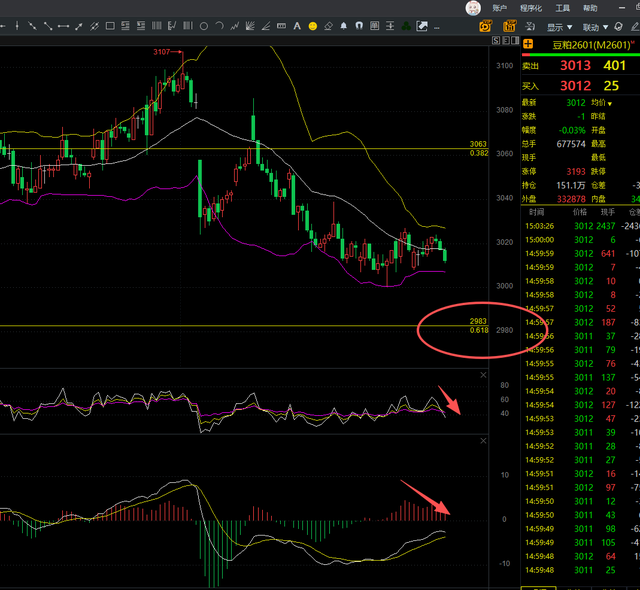Open the 程序化 menu

(x=531, y=7)
